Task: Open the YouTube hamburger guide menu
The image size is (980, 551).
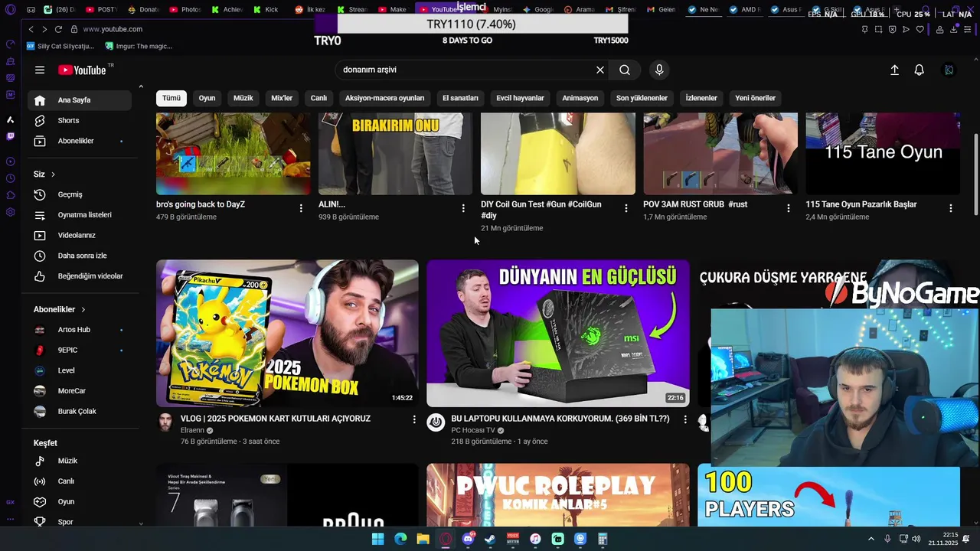Action: click(40, 70)
